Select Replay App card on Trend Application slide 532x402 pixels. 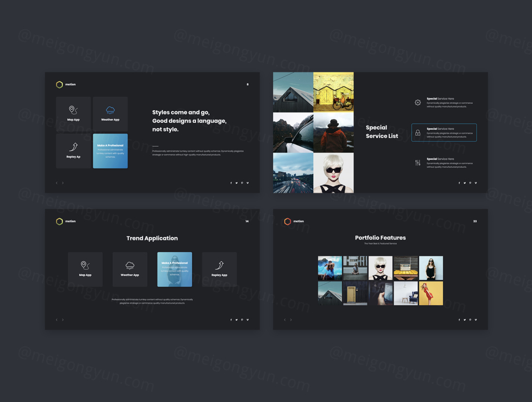point(219,269)
